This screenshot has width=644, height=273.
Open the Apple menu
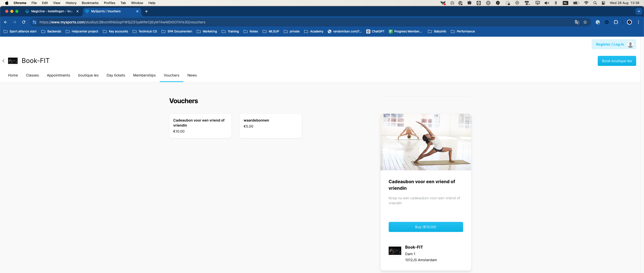(x=7, y=3)
